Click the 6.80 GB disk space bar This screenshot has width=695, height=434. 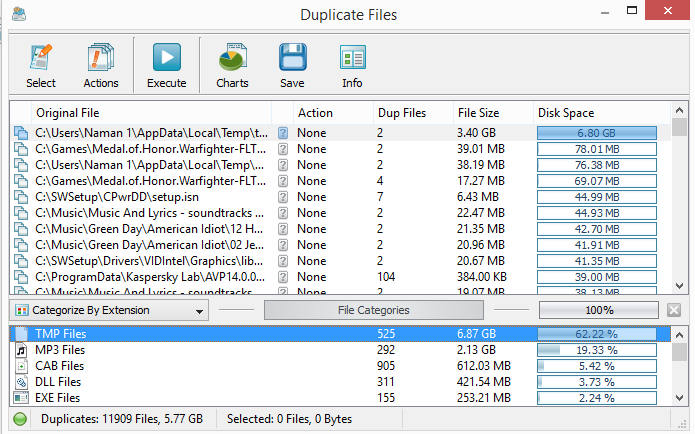tap(597, 133)
